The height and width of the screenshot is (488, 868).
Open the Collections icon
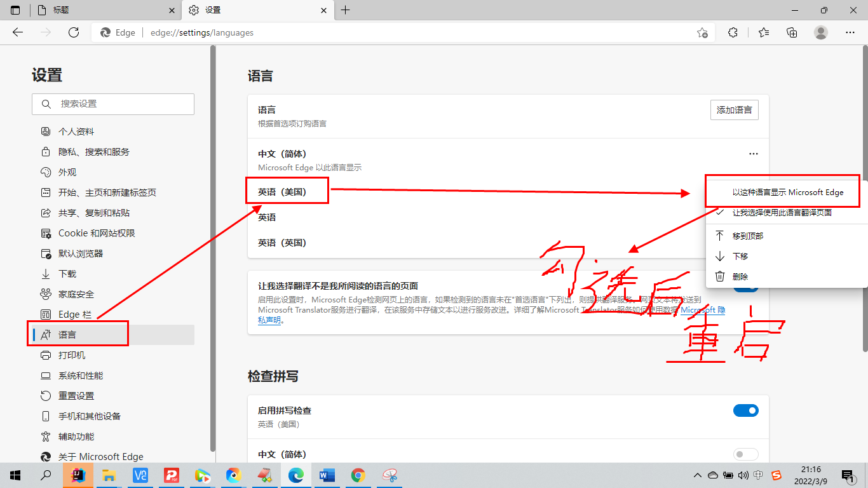tap(792, 32)
